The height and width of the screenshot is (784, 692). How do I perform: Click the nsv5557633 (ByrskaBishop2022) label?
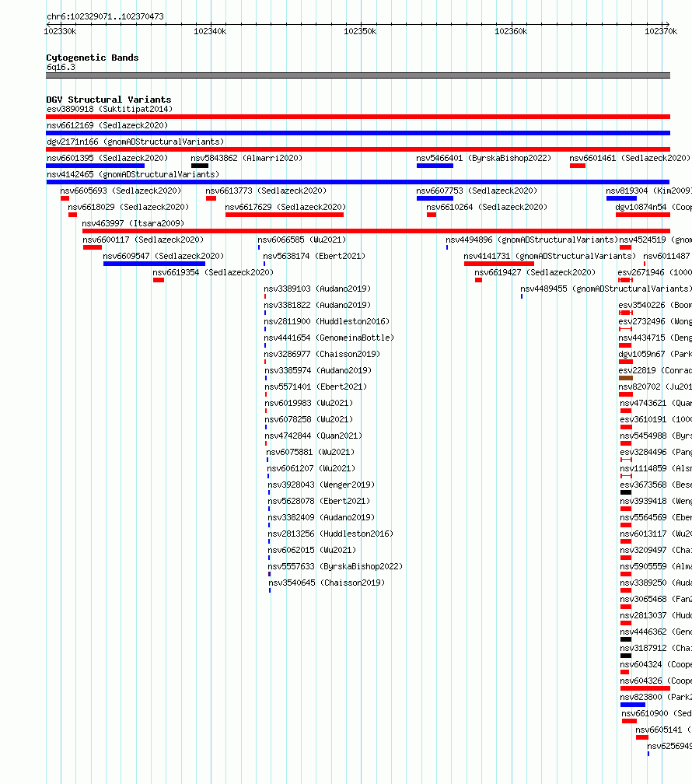[335, 566]
